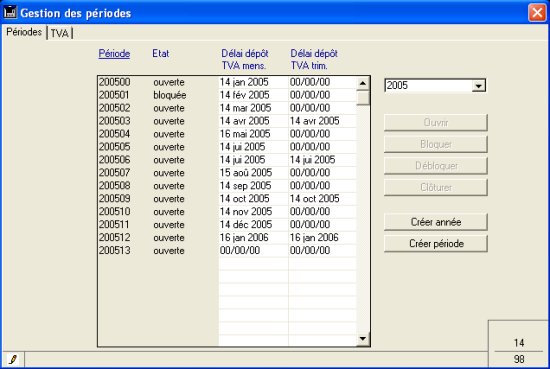This screenshot has height=369, width=550.
Task: Click the pencil icon in status bar
Action: [13, 359]
